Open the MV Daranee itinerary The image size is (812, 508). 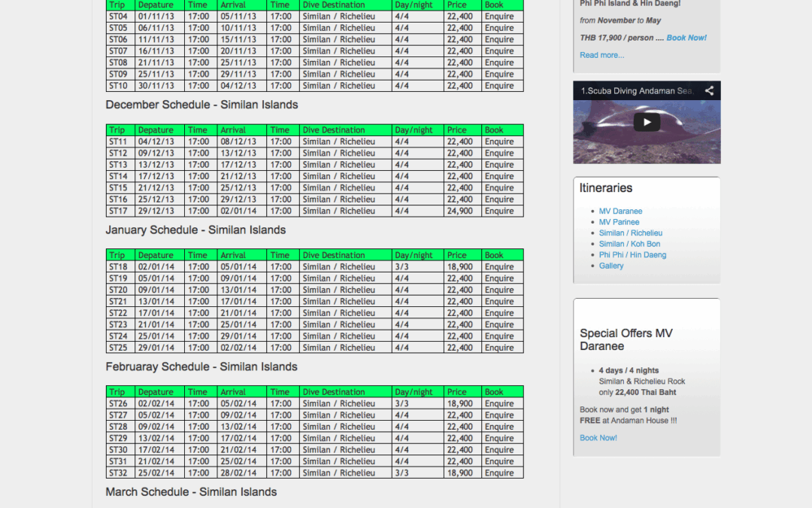tap(620, 211)
